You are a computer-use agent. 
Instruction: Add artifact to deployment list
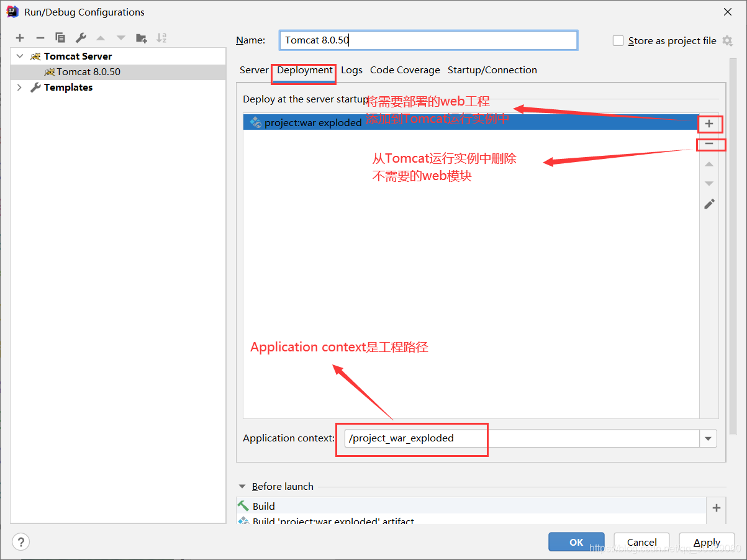click(x=709, y=124)
